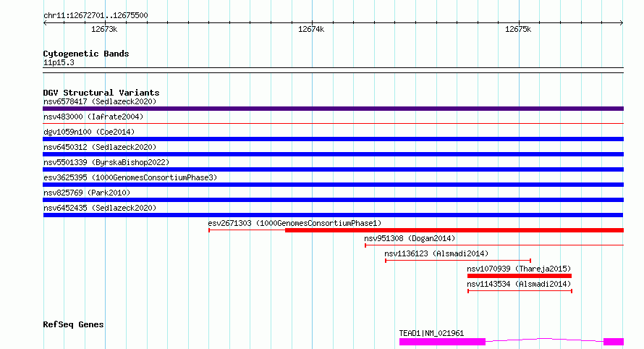Click the thin red nsv951308 variant line

coord(494,245)
